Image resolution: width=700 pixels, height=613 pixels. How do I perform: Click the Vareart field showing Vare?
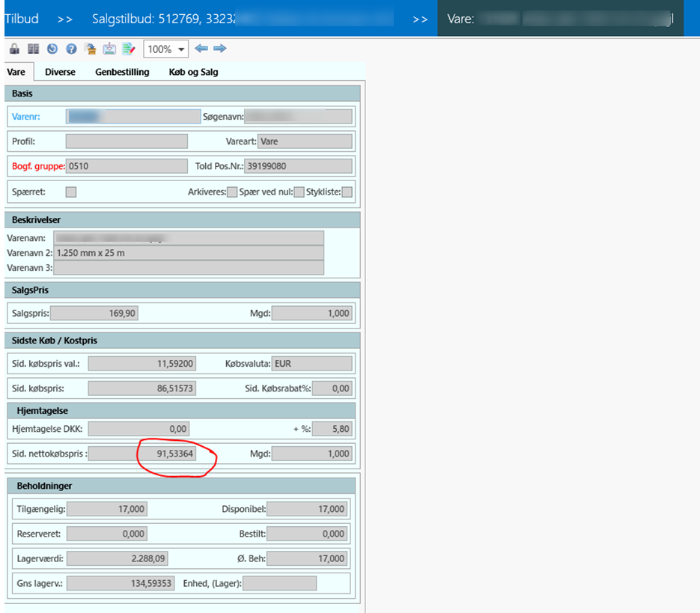pos(305,141)
